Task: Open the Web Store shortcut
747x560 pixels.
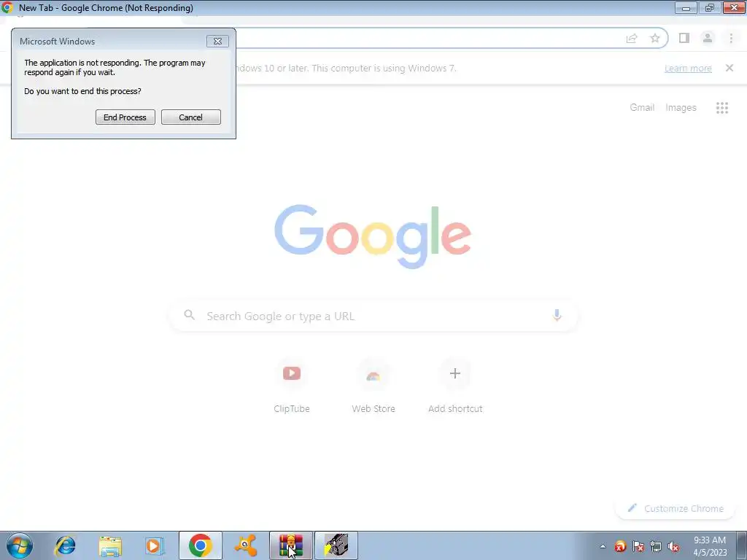Action: (x=373, y=386)
